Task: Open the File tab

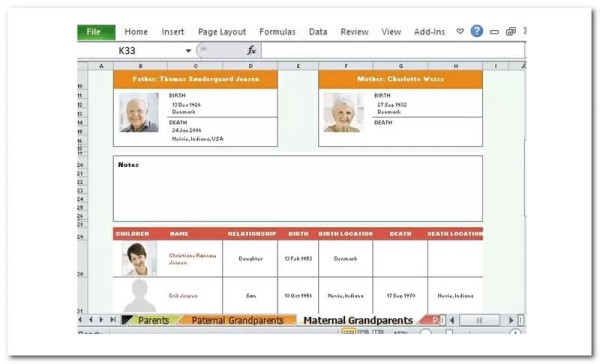Action: (96, 32)
